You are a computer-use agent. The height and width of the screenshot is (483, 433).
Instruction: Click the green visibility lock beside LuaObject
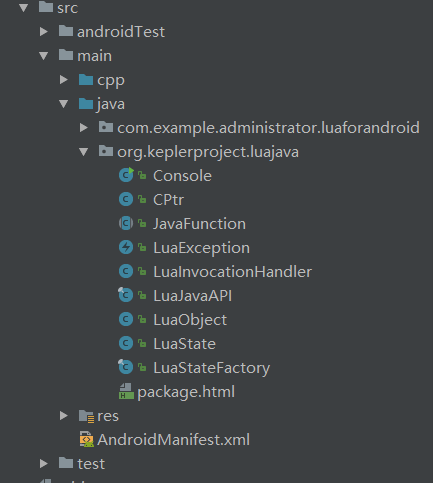pyautogui.click(x=142, y=320)
